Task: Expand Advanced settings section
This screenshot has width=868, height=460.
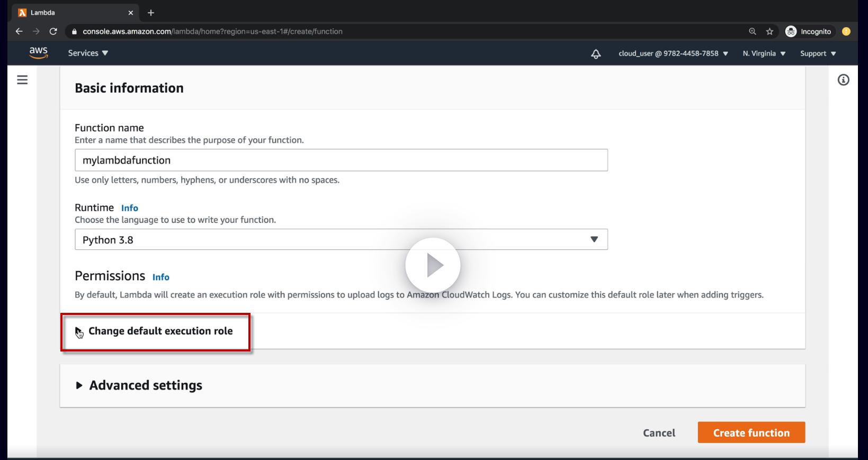Action: (x=139, y=385)
